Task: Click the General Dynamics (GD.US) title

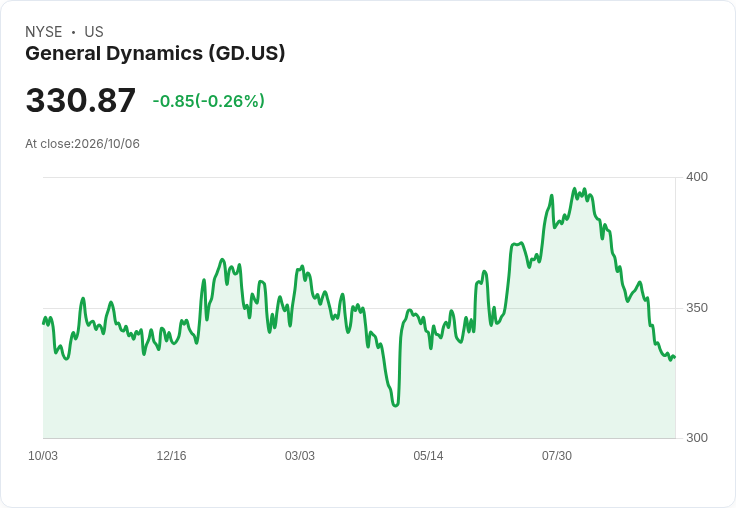Action: 155,54
